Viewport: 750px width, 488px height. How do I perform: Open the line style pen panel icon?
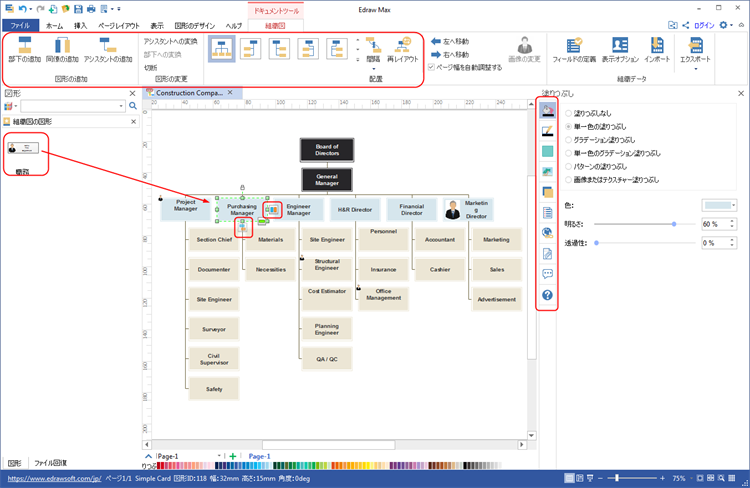[x=548, y=131]
